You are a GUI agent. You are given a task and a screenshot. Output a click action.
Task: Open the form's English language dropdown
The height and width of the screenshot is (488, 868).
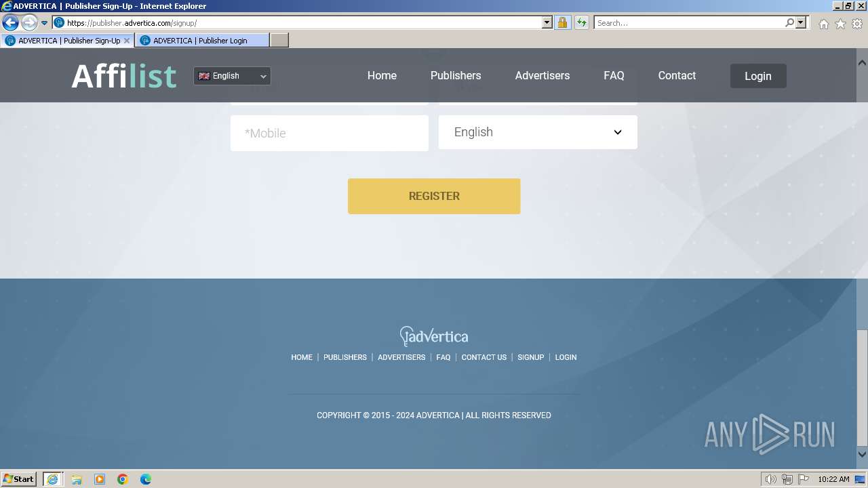538,132
